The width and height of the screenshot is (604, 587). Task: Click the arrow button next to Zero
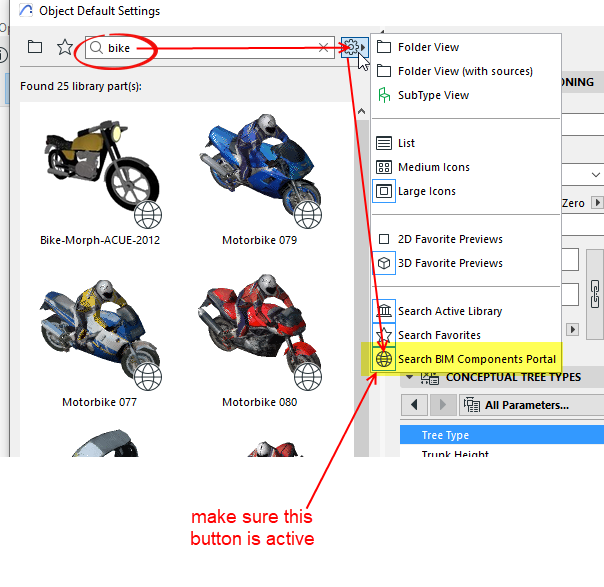tap(597, 203)
